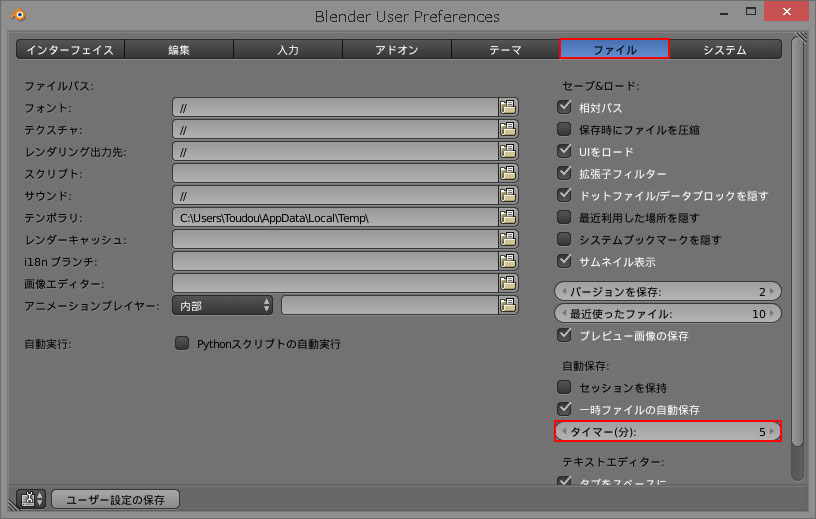Click タイマー(分) slider field
Viewport: 816px width, 519px height.
coord(667,432)
